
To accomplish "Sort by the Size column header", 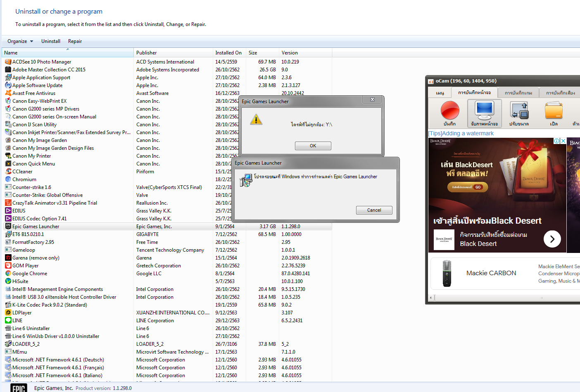I will point(262,53).
